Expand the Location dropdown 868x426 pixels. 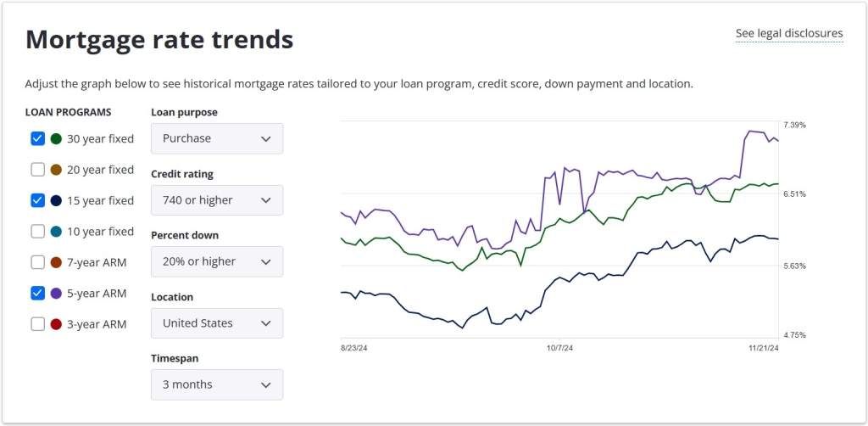[x=217, y=323]
